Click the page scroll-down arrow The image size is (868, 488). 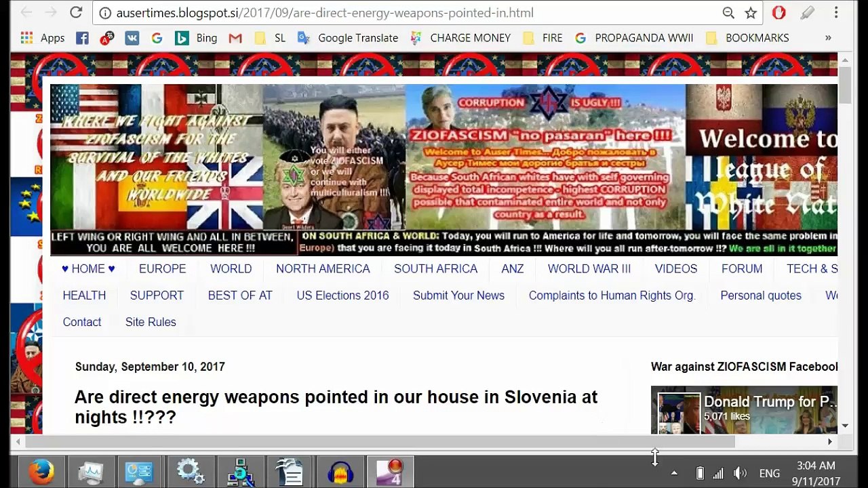coord(845,426)
